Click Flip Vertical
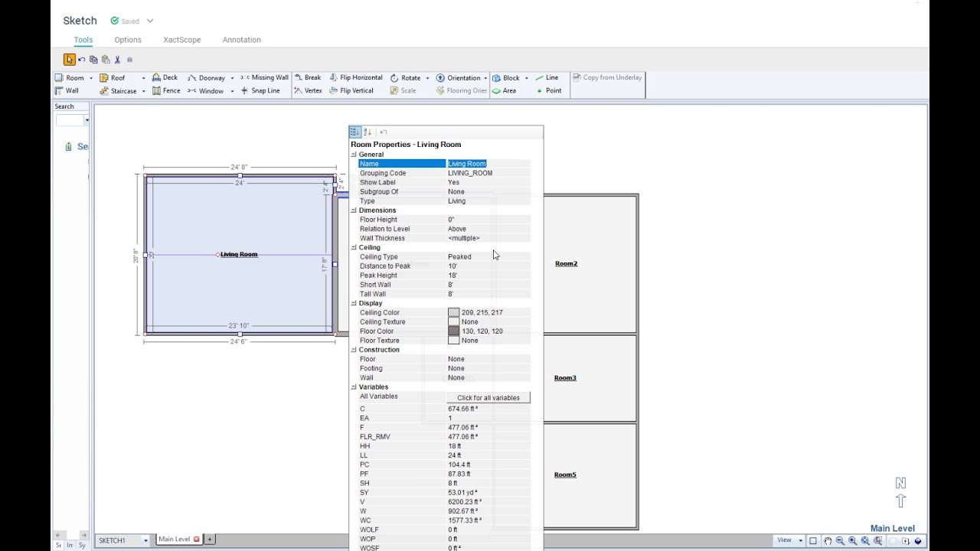980x551 pixels. 351,90
